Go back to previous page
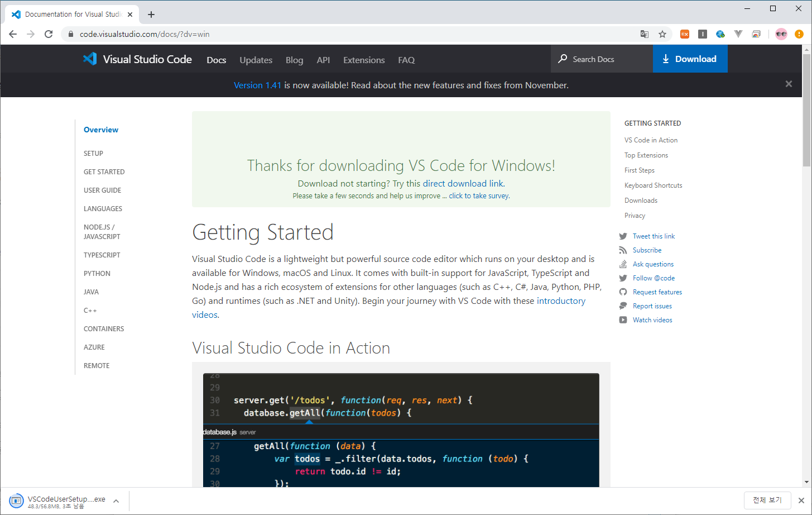The image size is (812, 515). 13,34
